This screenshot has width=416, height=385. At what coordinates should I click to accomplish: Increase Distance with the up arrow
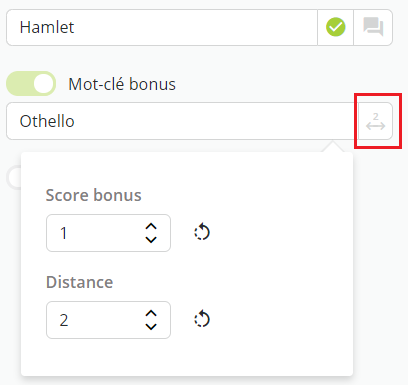click(151, 314)
